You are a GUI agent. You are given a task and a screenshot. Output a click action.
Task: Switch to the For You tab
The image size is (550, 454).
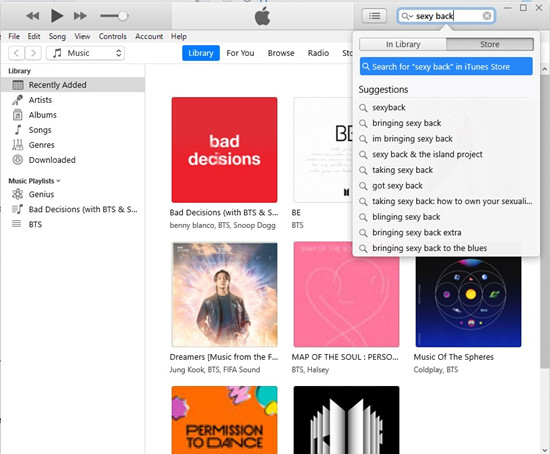240,53
